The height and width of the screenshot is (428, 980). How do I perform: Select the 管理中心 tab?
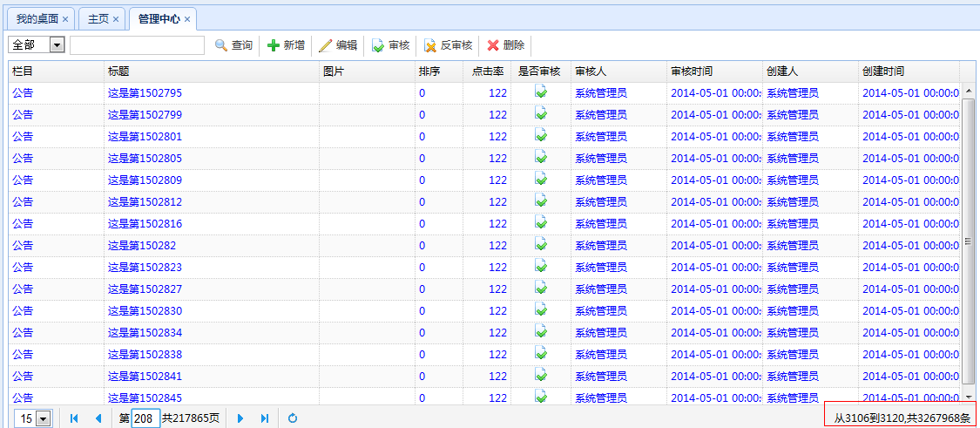click(x=163, y=19)
